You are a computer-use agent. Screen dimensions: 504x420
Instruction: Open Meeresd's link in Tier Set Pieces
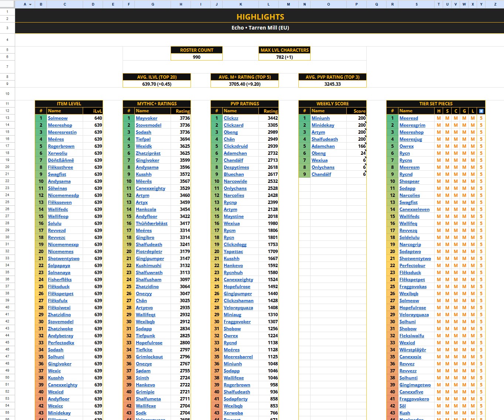[409, 118]
